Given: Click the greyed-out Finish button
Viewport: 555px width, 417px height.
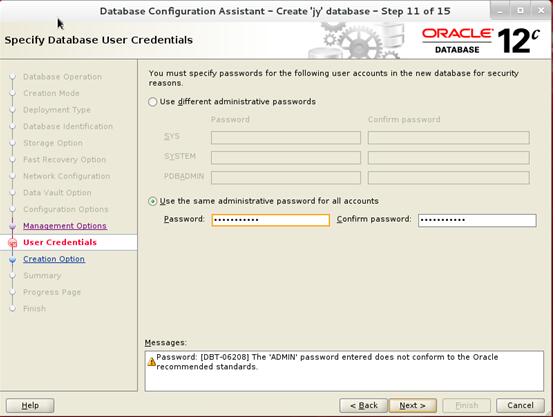Looking at the screenshot, I should click(467, 405).
